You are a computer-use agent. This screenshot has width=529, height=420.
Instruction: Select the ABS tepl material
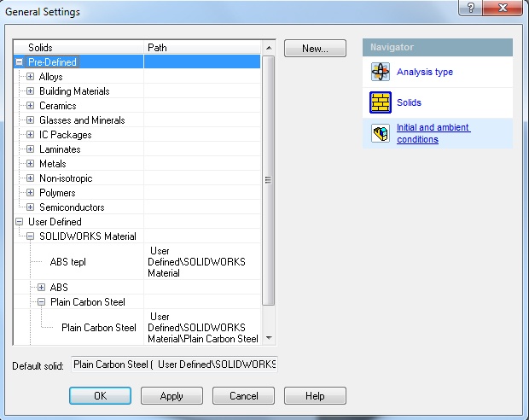coord(67,262)
